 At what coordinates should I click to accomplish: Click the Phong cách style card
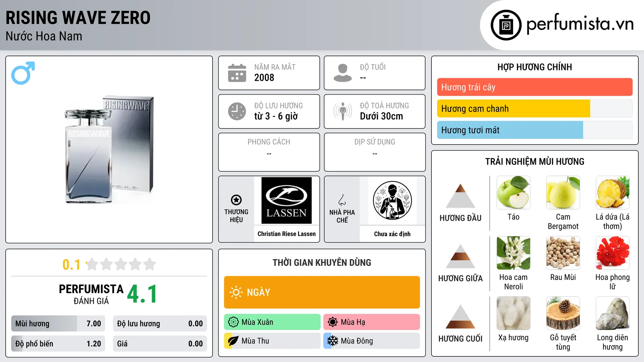[x=269, y=152]
